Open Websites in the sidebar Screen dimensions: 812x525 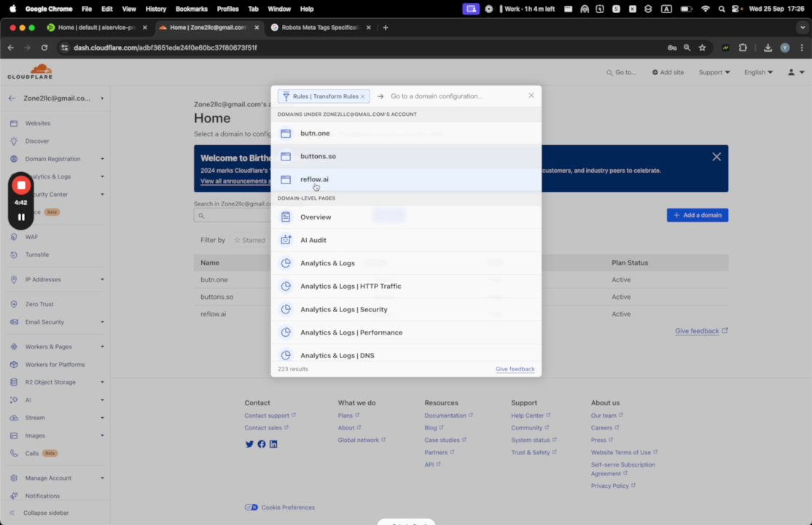point(38,123)
